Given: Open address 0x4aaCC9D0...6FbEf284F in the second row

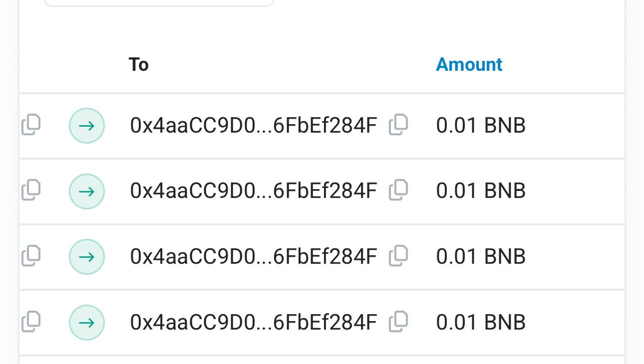Looking at the screenshot, I should click(253, 191).
